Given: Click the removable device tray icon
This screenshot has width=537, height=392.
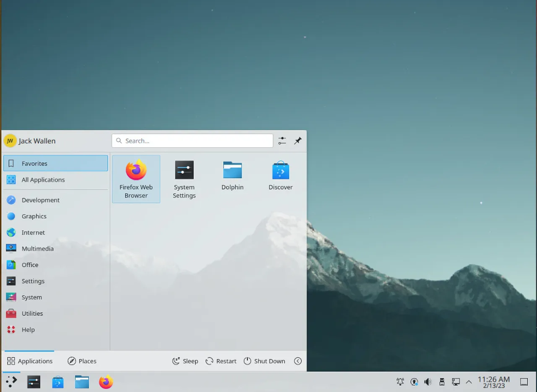Looking at the screenshot, I should click(442, 382).
